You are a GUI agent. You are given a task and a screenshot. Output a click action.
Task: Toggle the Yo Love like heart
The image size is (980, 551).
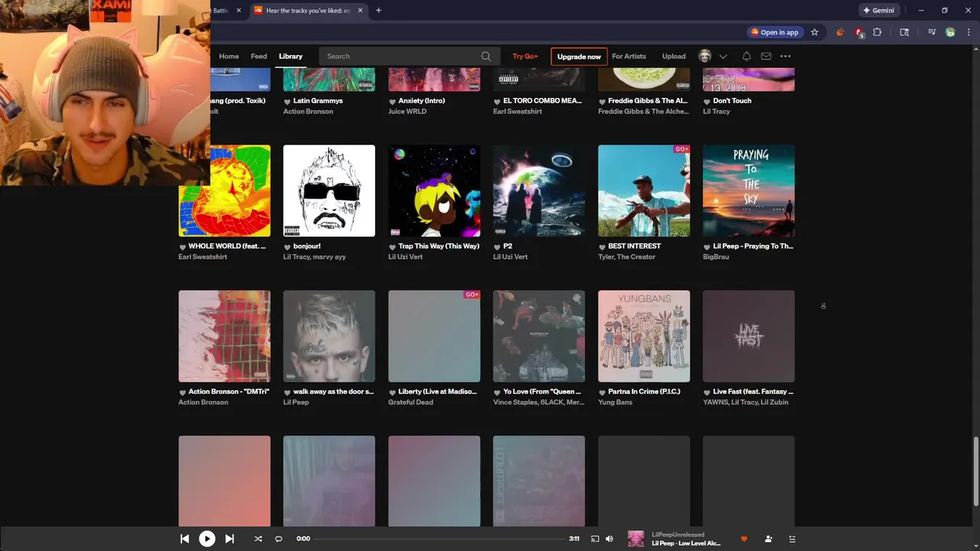click(x=497, y=393)
